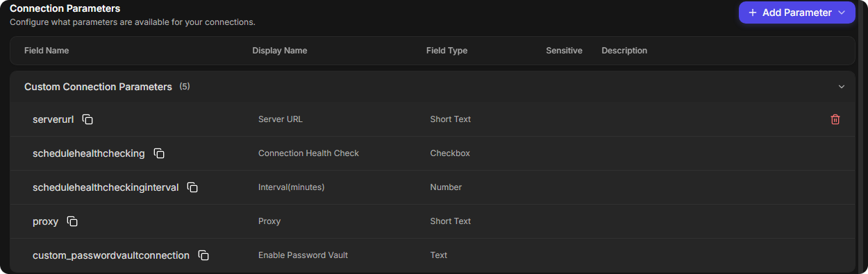The image size is (868, 274).
Task: Click the plus icon on Add Parameter
Action: 753,12
